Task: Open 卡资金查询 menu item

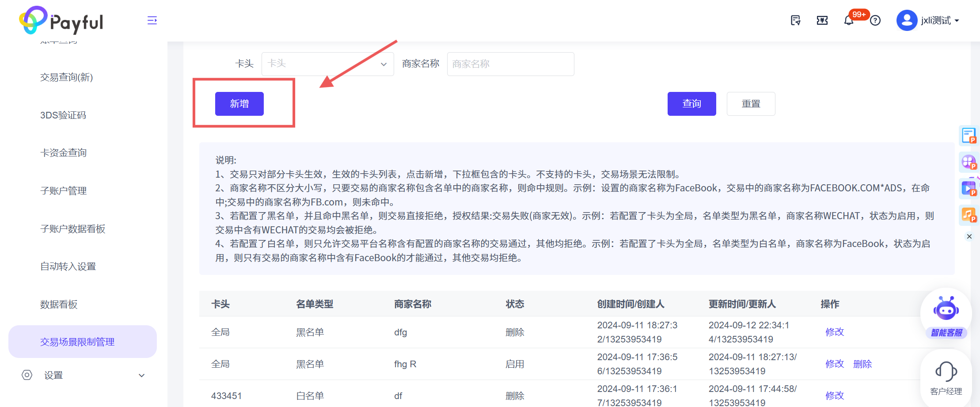Action: point(63,153)
